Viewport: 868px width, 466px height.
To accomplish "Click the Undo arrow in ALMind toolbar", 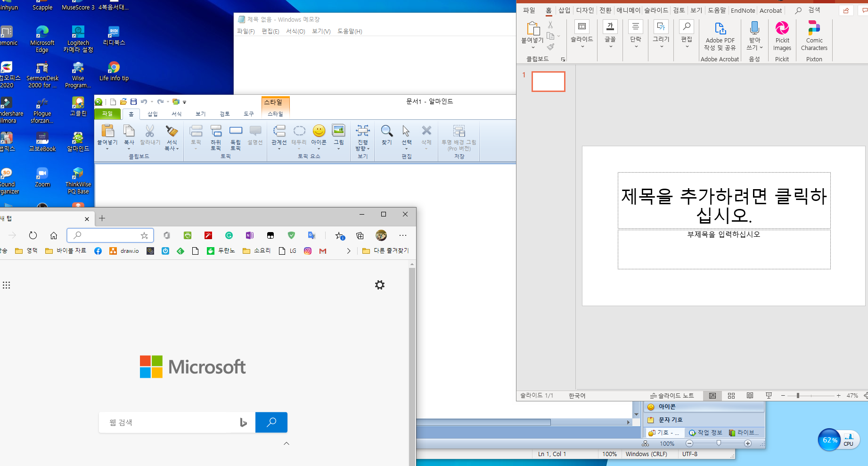I will (144, 101).
